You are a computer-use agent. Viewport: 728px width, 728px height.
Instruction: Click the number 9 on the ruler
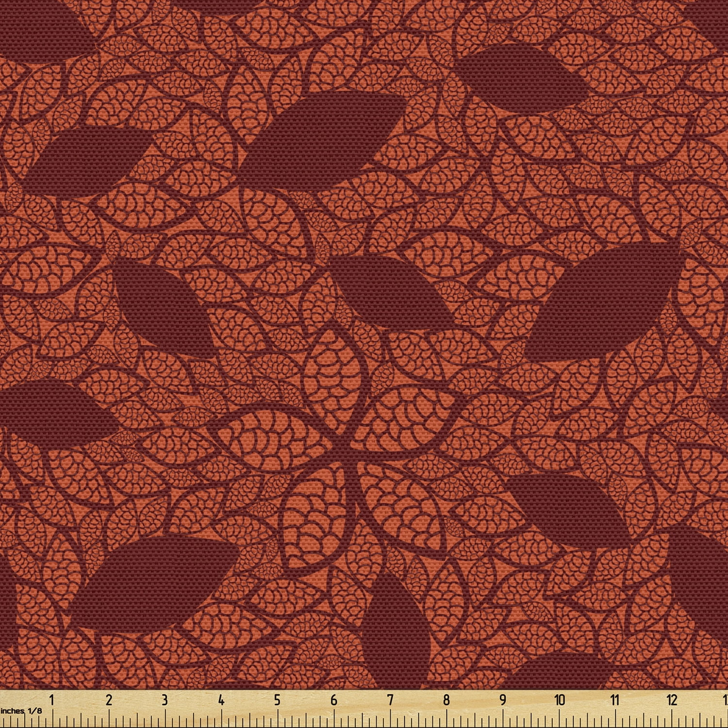click(x=502, y=699)
